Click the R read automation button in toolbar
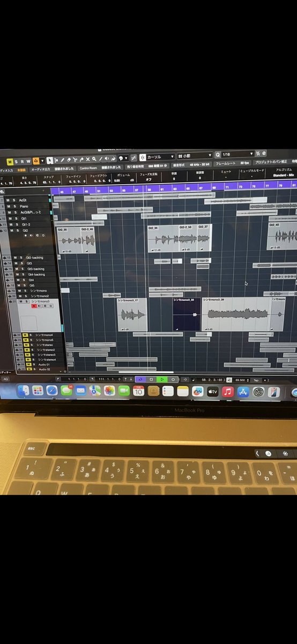297x644 pixels. click(x=22, y=162)
